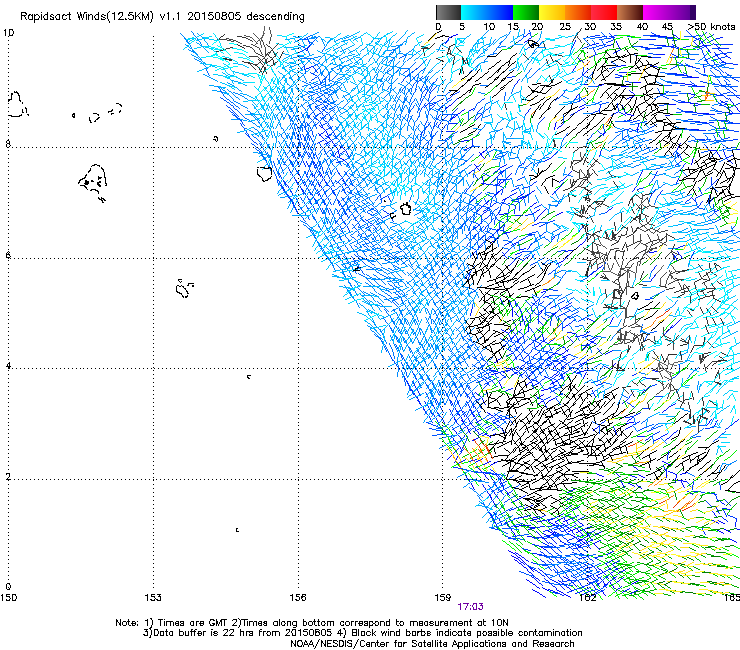Click the '20' label under the color legend

[x=537, y=26]
